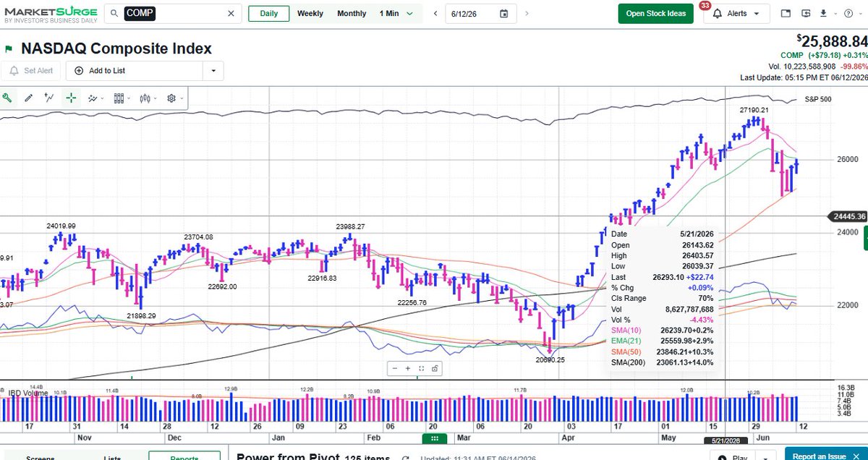
Task: Open the 1 Min interval dropdown
Action: pos(396,13)
